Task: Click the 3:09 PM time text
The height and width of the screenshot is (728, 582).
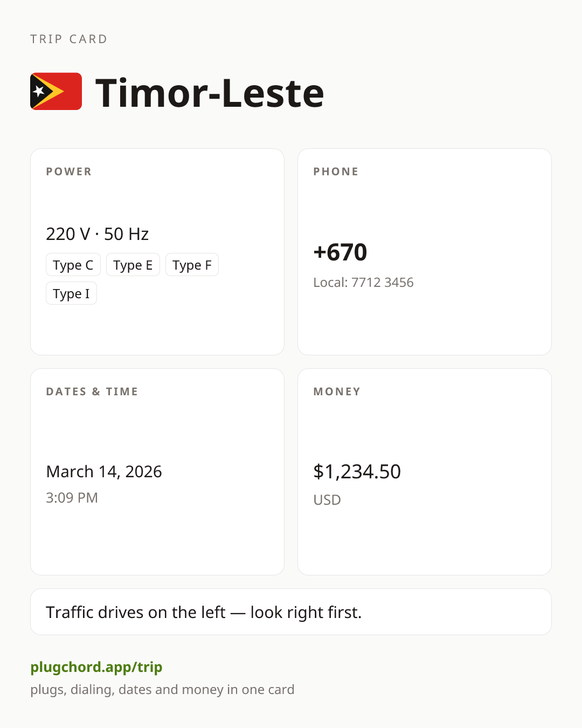Action: (x=72, y=498)
